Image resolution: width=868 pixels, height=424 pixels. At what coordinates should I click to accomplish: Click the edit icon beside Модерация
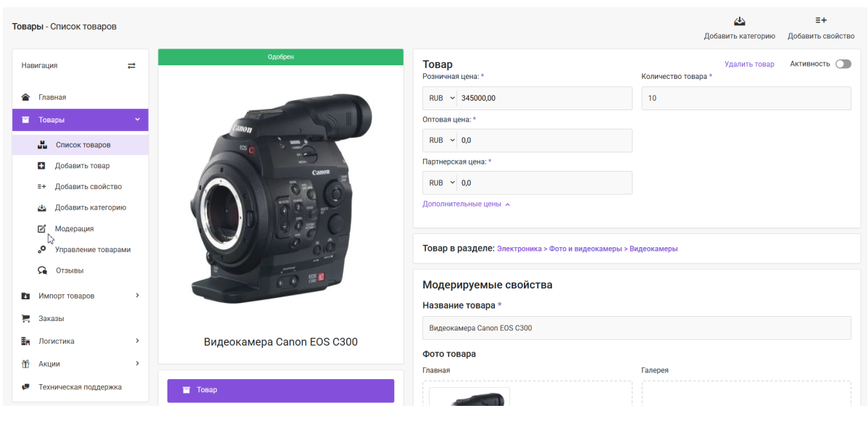click(41, 228)
